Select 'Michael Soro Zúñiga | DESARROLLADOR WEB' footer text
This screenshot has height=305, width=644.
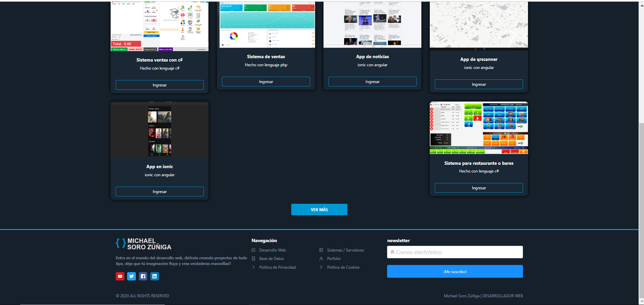[x=483, y=296]
